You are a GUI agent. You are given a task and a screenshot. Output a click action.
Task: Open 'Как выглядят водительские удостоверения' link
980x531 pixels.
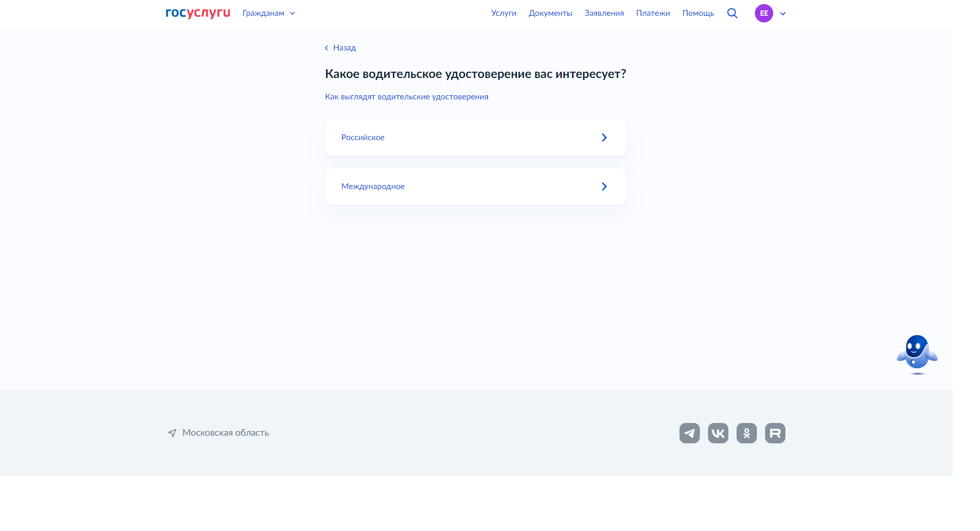(406, 96)
